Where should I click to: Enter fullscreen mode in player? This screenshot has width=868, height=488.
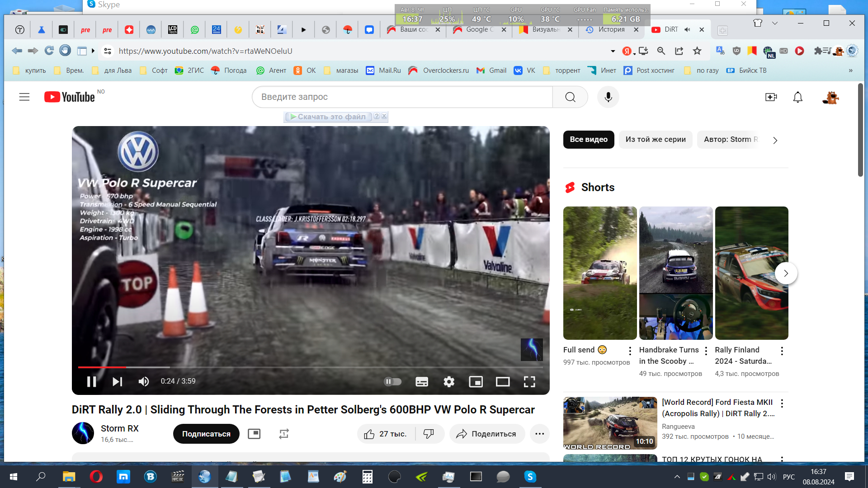(x=529, y=382)
